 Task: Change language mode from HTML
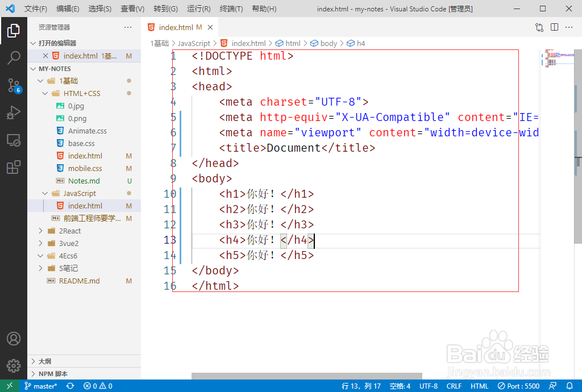[479, 386]
